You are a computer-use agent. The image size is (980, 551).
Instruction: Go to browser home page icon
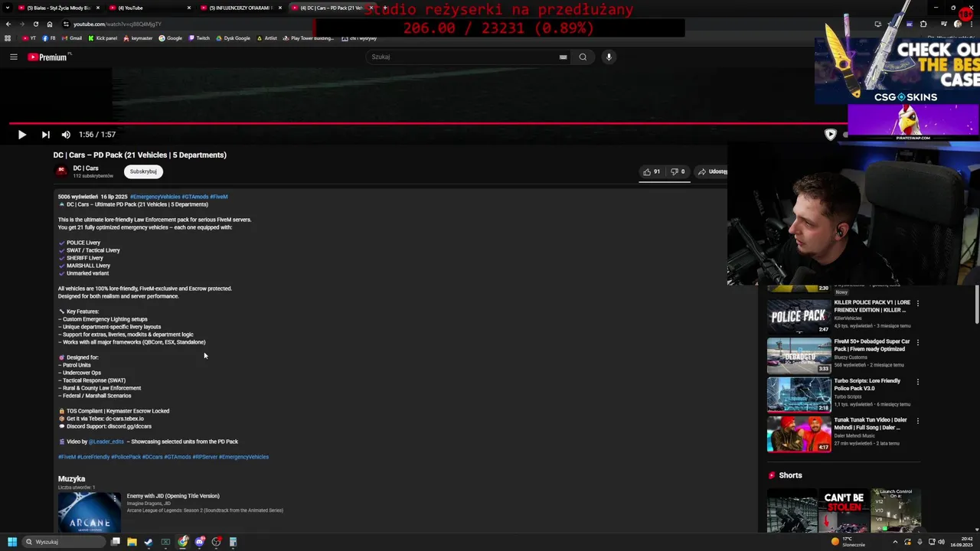click(50, 24)
